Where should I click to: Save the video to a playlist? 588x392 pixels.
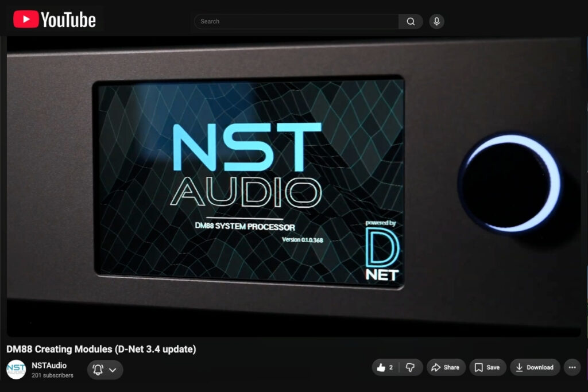[488, 367]
